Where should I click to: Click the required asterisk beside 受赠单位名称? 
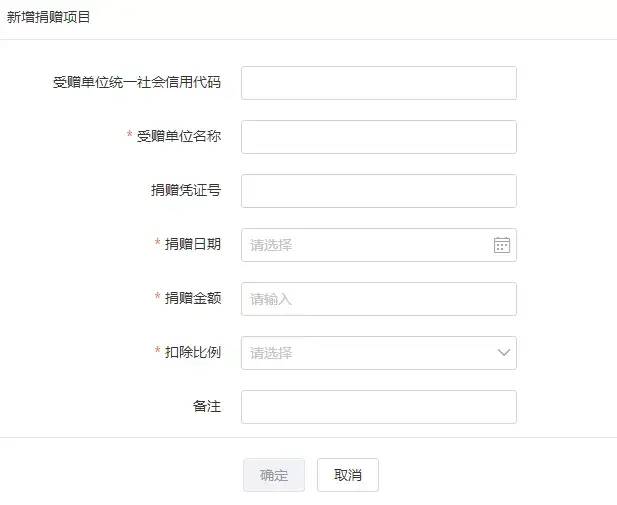(129, 134)
